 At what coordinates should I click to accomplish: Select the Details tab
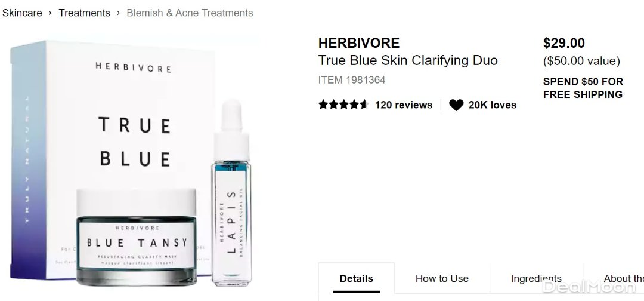(x=357, y=278)
